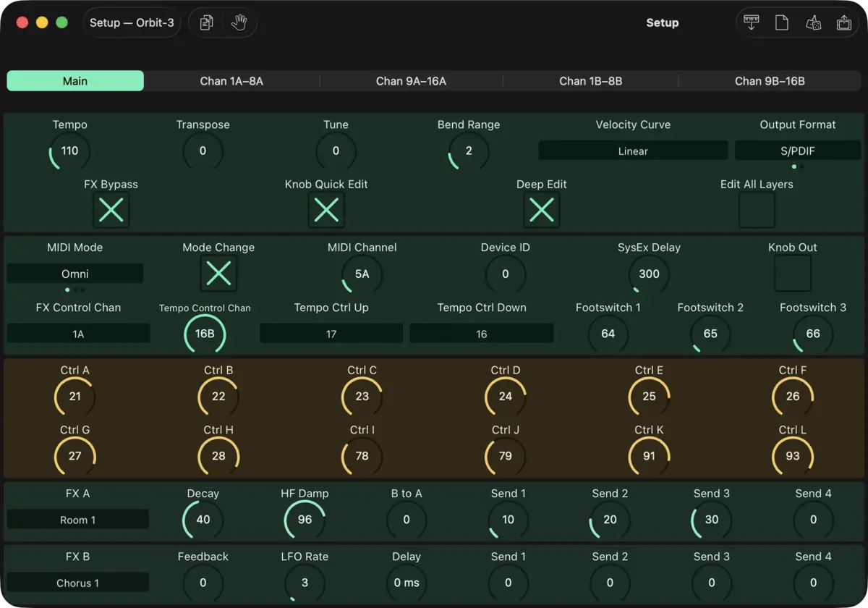
Task: Click the FX A Send 4 knob
Action: click(x=814, y=520)
